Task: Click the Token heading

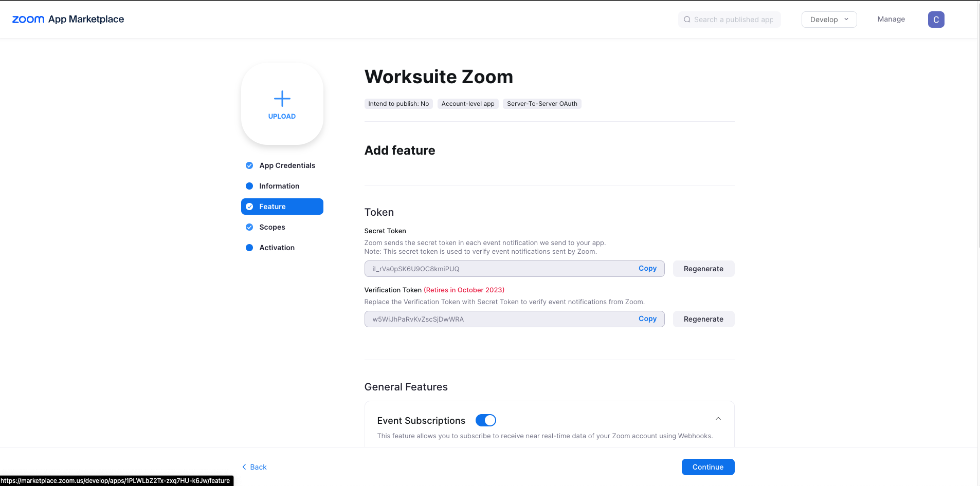Action: coord(379,212)
